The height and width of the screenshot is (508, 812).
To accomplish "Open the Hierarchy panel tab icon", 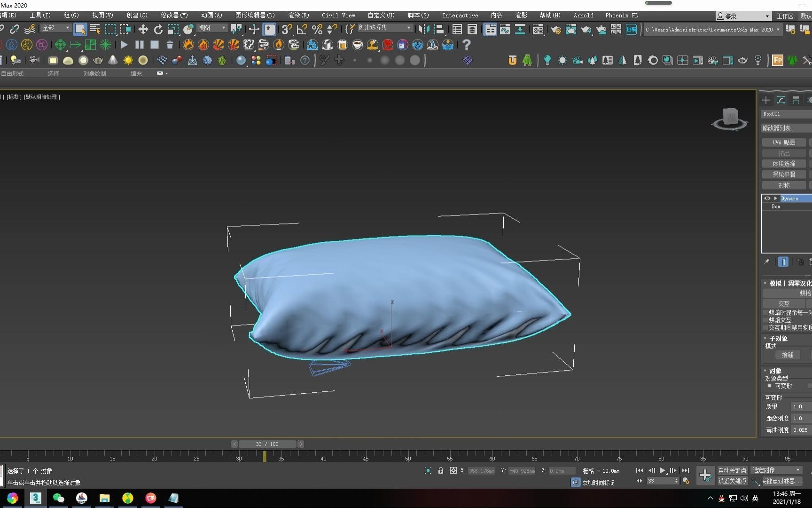I will tap(796, 100).
